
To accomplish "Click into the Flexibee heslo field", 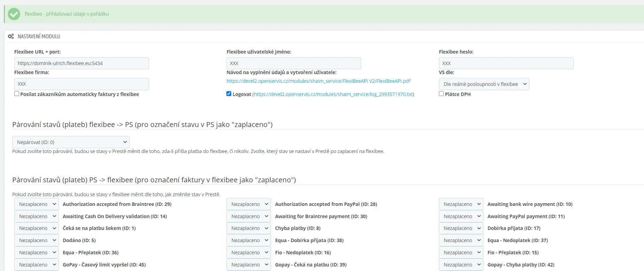I will (x=506, y=63).
